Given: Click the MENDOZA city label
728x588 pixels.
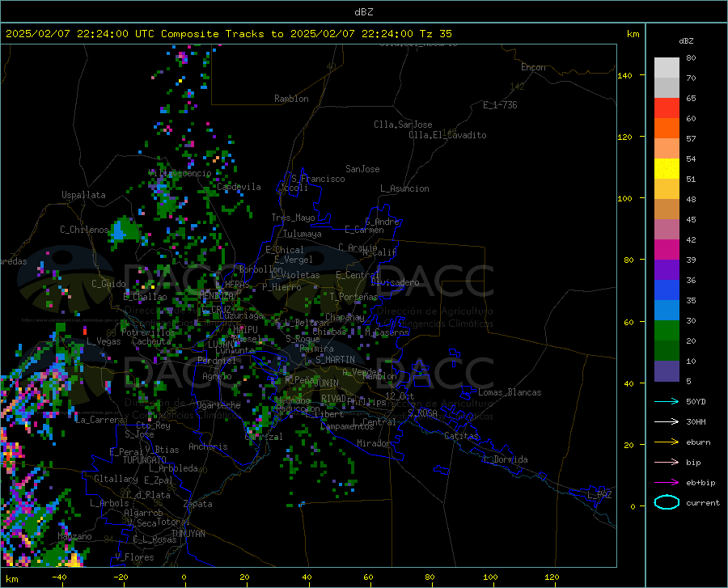Looking at the screenshot, I should pyautogui.click(x=216, y=295).
